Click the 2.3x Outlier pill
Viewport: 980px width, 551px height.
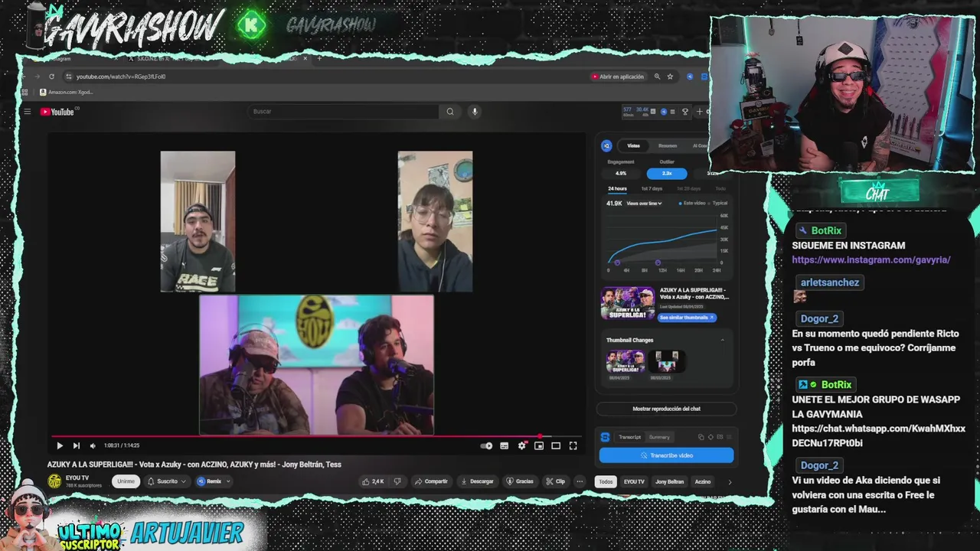pyautogui.click(x=667, y=173)
